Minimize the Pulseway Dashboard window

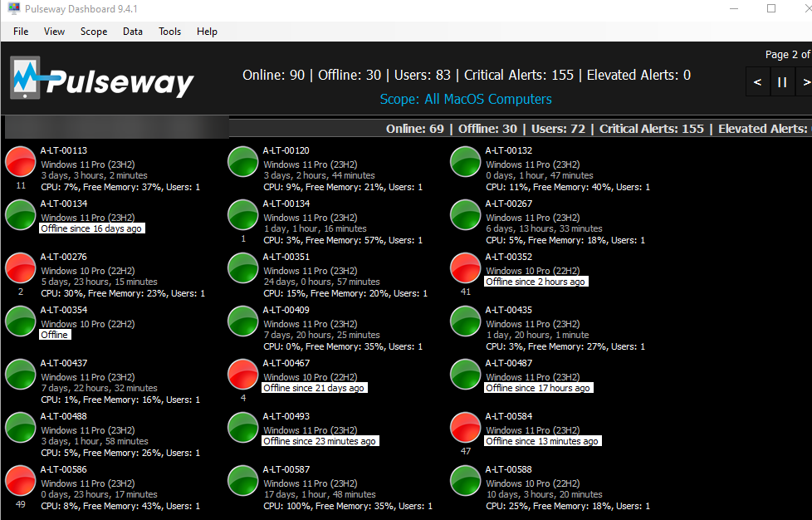click(x=734, y=9)
